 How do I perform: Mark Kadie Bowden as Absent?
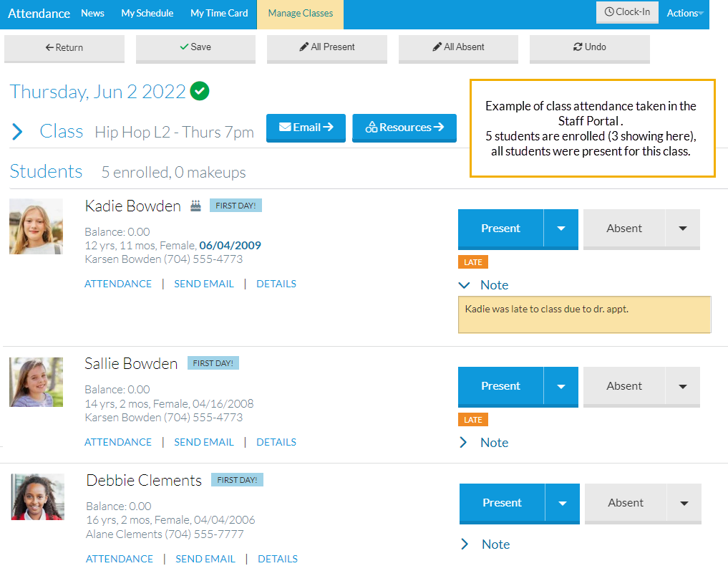(624, 229)
